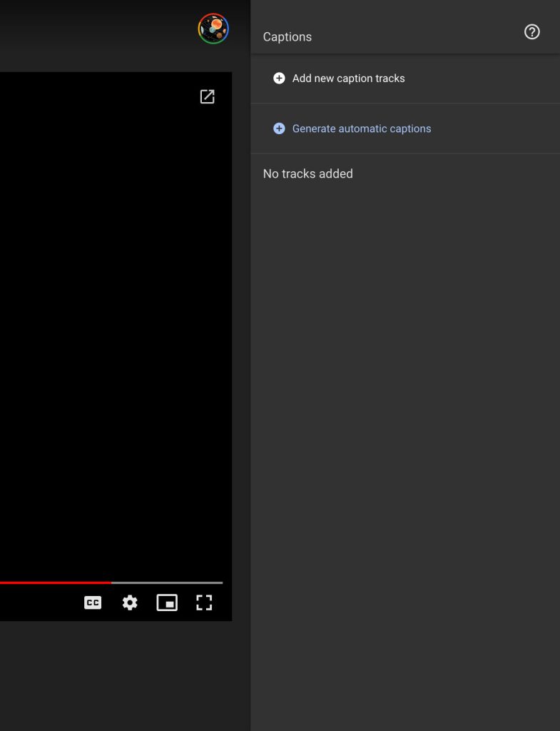Click plus icon beside Generate automatic captions
560x731 pixels.
point(279,128)
